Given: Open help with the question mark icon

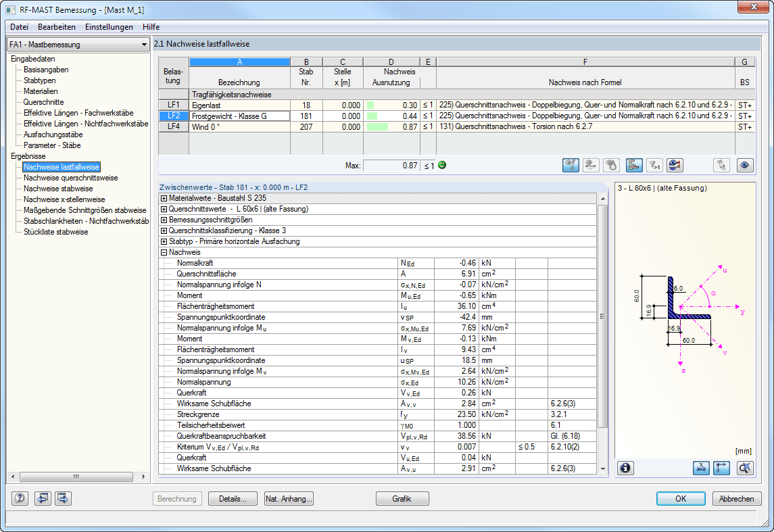Looking at the screenshot, I should point(20,498).
